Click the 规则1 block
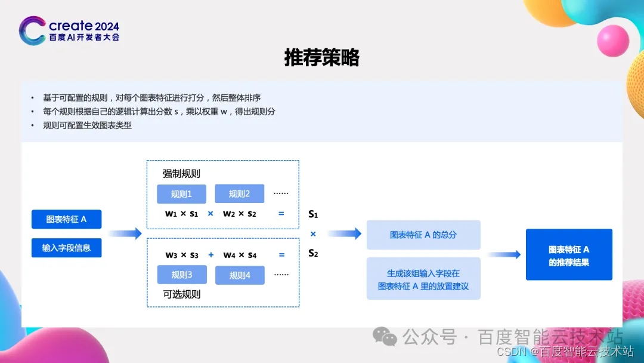Screen dimensions: 644x363 tap(181, 194)
